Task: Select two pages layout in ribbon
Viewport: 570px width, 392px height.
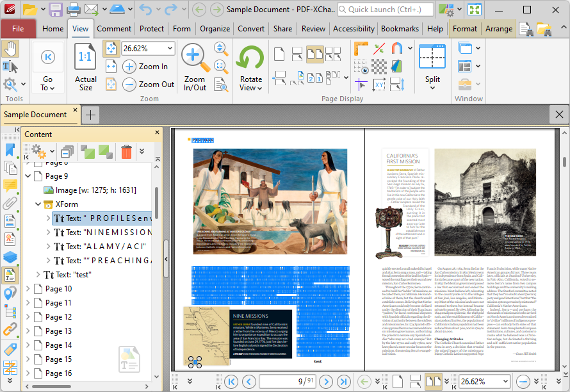Action: (x=315, y=54)
